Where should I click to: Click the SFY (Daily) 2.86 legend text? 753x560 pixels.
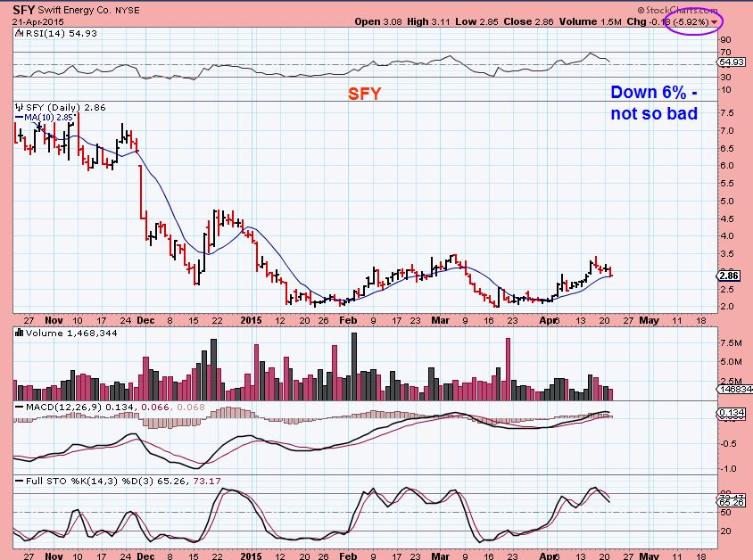tap(66, 108)
